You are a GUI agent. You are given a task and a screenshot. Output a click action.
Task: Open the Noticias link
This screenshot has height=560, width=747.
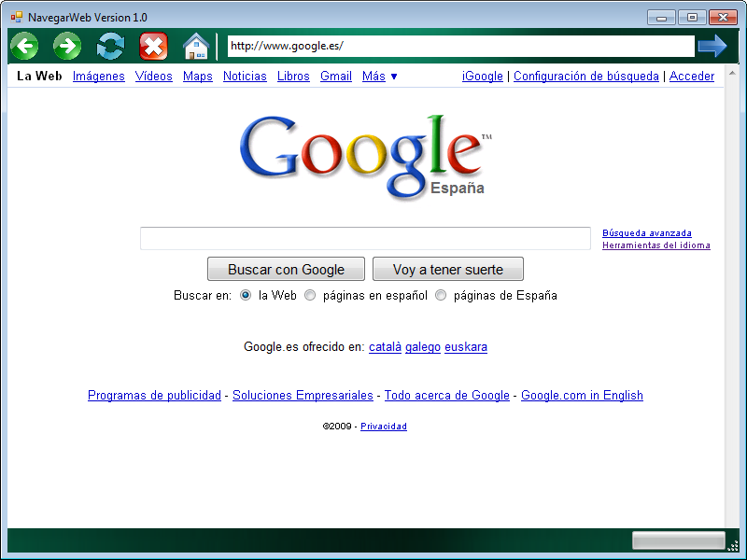245,77
